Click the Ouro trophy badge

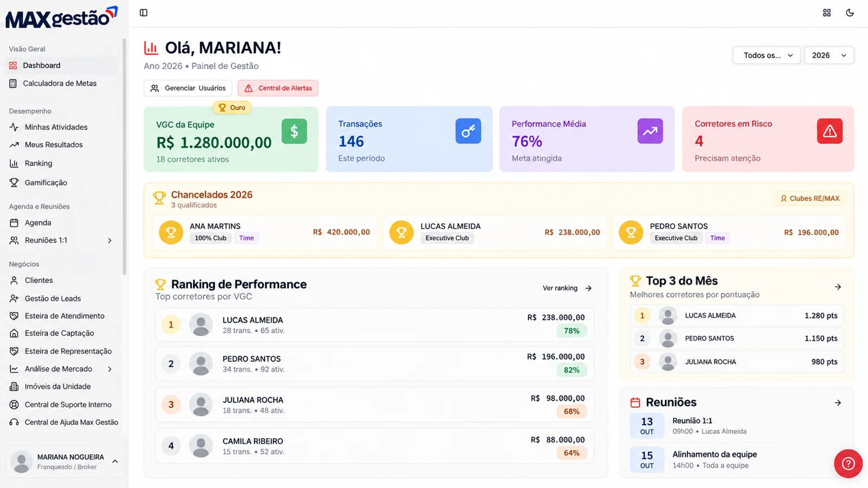coord(232,107)
